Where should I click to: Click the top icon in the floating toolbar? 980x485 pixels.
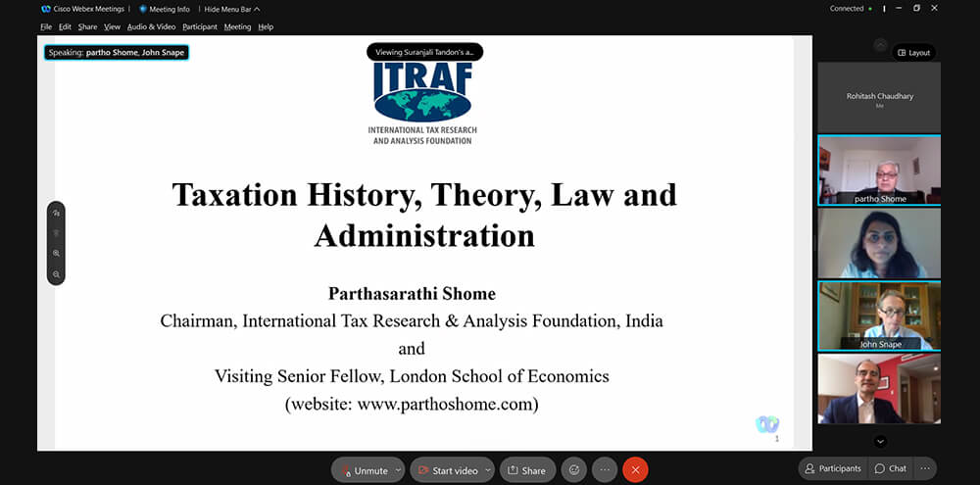(56, 214)
